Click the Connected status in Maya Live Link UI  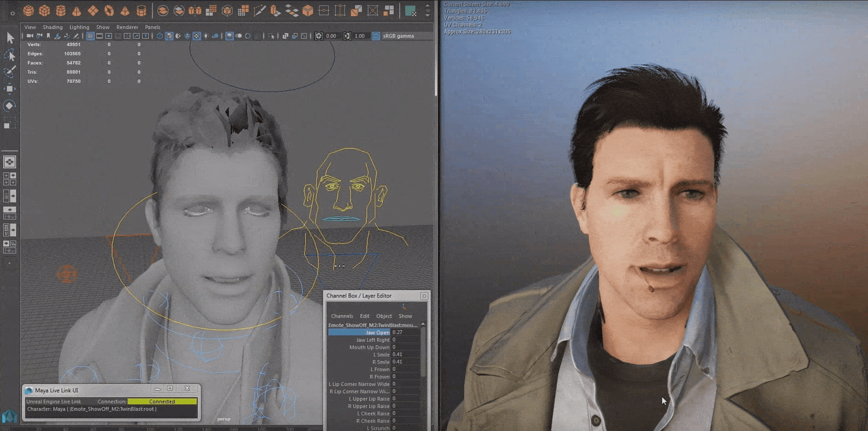click(162, 402)
